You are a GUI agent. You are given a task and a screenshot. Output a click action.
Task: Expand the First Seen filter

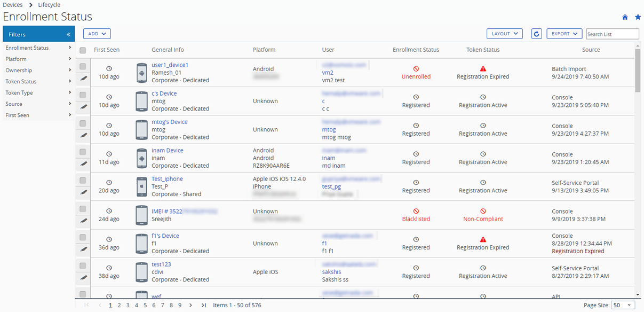click(38, 115)
